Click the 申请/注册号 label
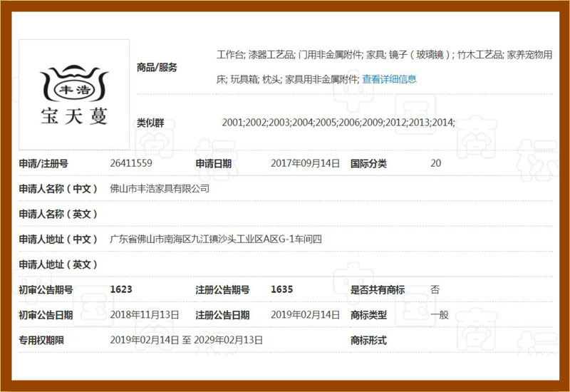This screenshot has width=570, height=392. (43, 164)
